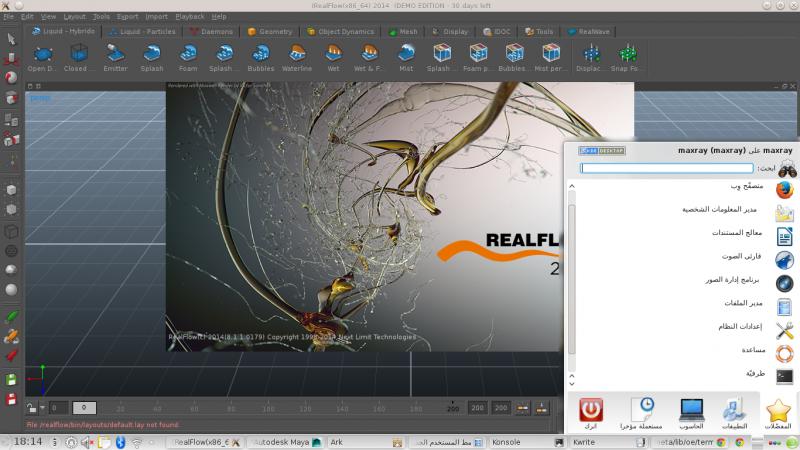The image size is (800, 450).
Task: Click the Snap Fo... green icon
Action: pos(628,53)
